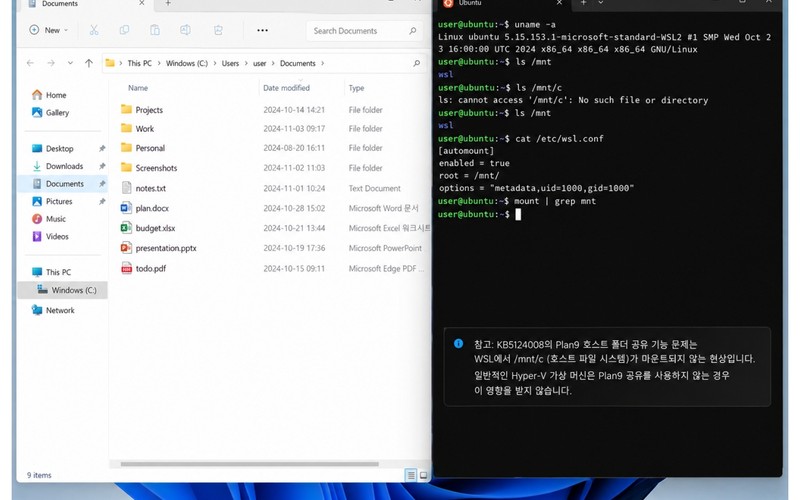Close the Ubuntu terminal tab

pos(559,3)
